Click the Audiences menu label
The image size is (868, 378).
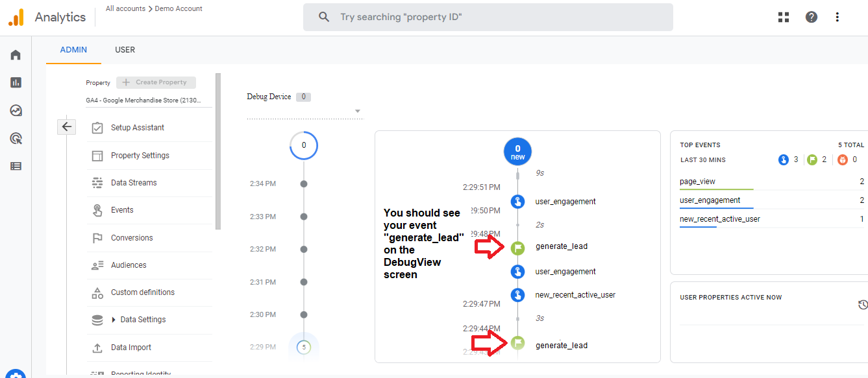click(x=129, y=265)
